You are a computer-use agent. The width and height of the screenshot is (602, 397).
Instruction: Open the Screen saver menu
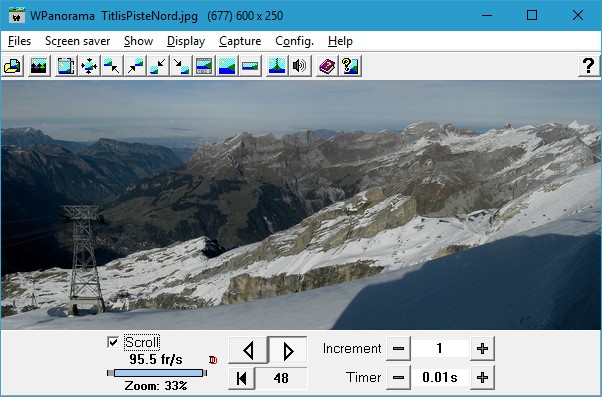coord(78,41)
